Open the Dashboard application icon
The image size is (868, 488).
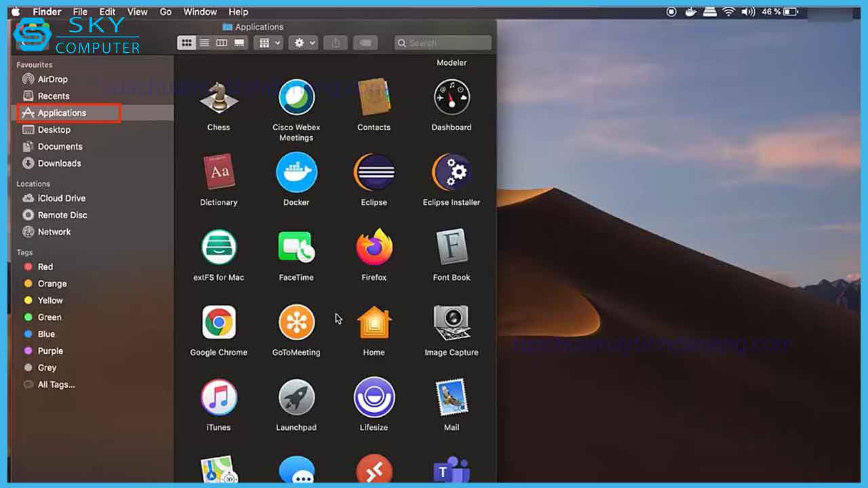[x=452, y=98]
